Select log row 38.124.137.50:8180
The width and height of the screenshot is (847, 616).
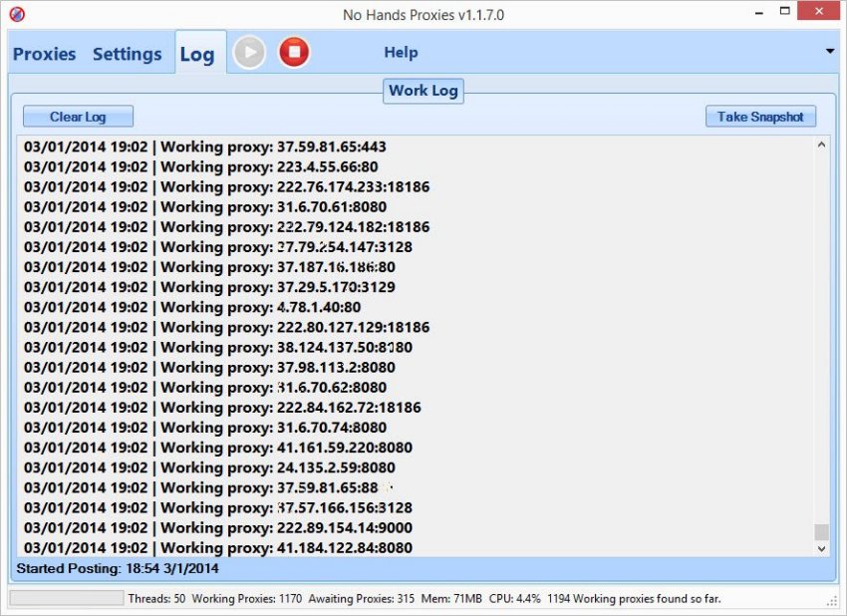click(218, 347)
